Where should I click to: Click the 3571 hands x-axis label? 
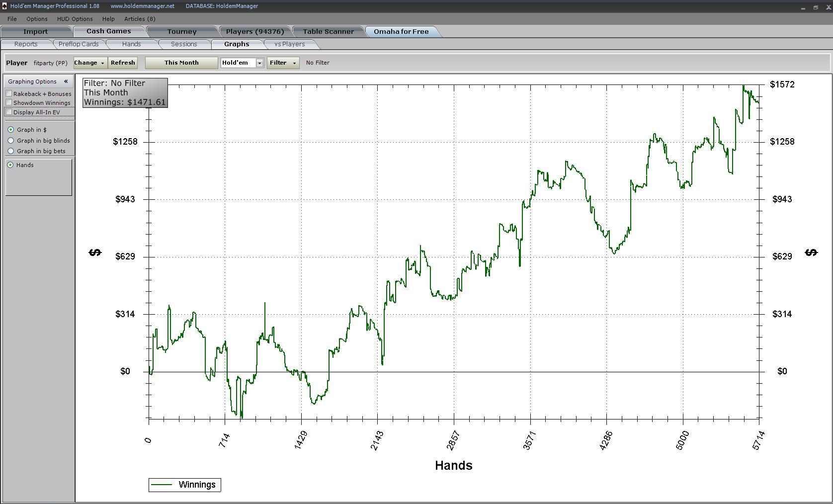[530, 441]
